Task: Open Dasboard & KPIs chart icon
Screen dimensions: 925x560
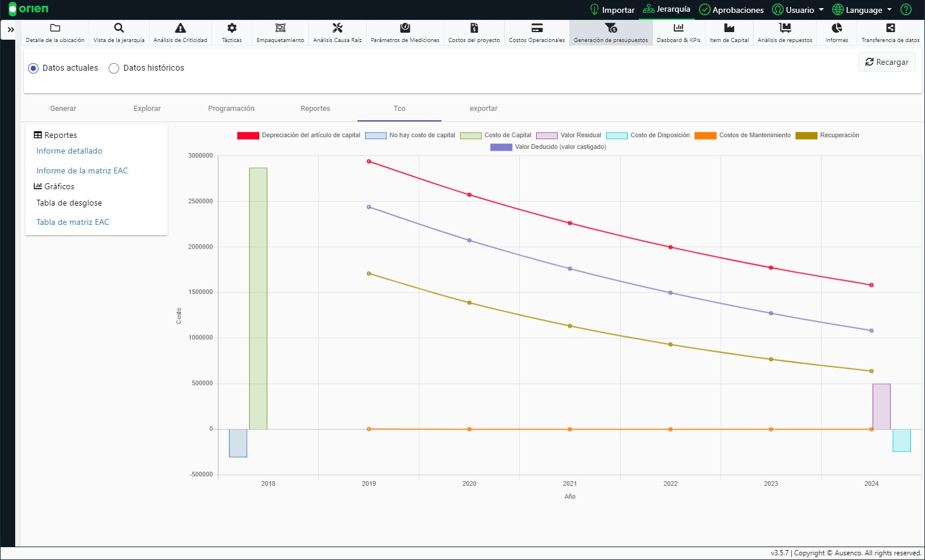Action: tap(679, 28)
